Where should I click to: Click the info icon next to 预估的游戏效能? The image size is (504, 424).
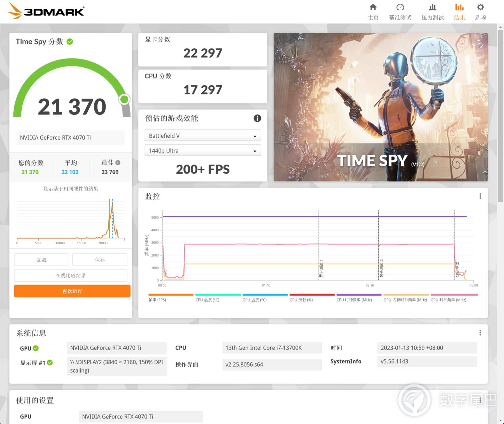coord(257,118)
